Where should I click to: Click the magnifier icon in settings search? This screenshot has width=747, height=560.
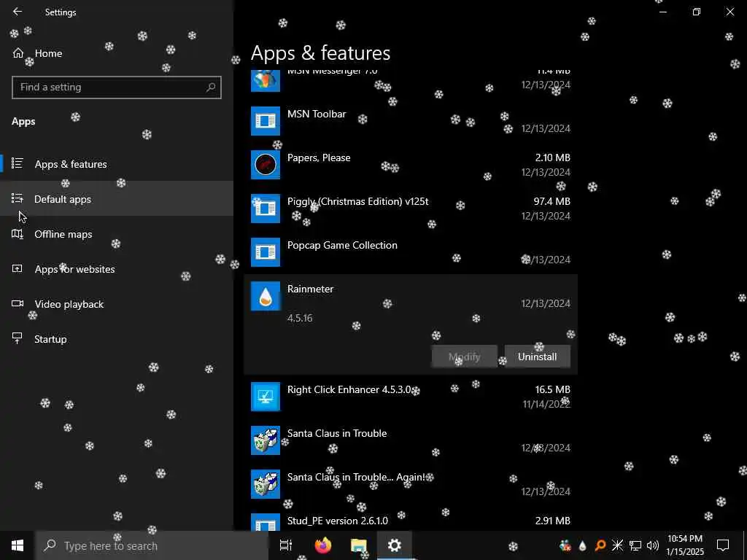pos(211,87)
